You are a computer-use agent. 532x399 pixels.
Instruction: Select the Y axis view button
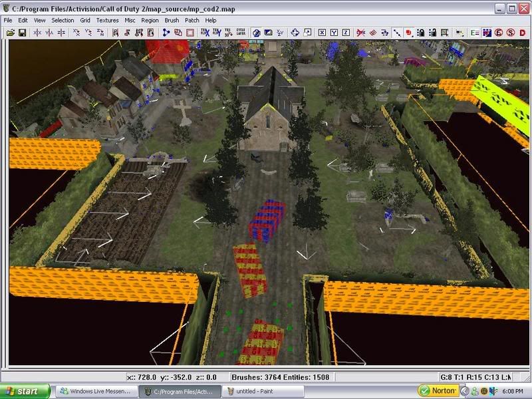(334, 32)
